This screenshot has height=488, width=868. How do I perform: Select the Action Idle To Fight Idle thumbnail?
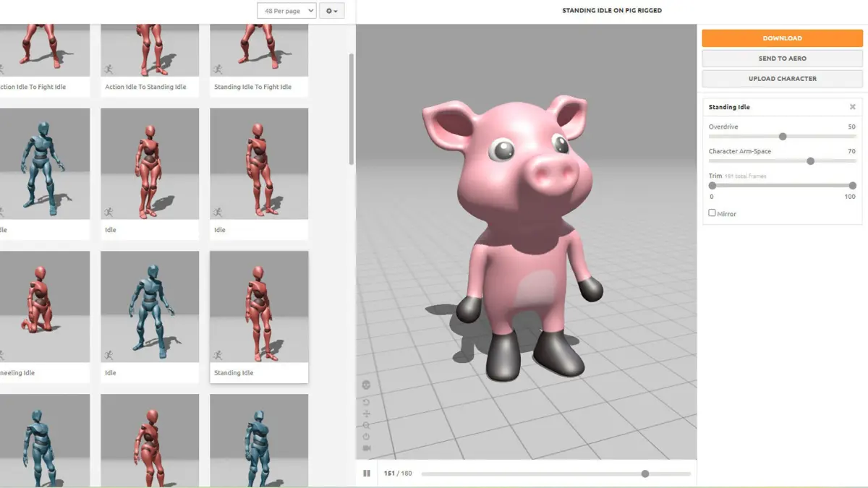pyautogui.click(x=45, y=50)
